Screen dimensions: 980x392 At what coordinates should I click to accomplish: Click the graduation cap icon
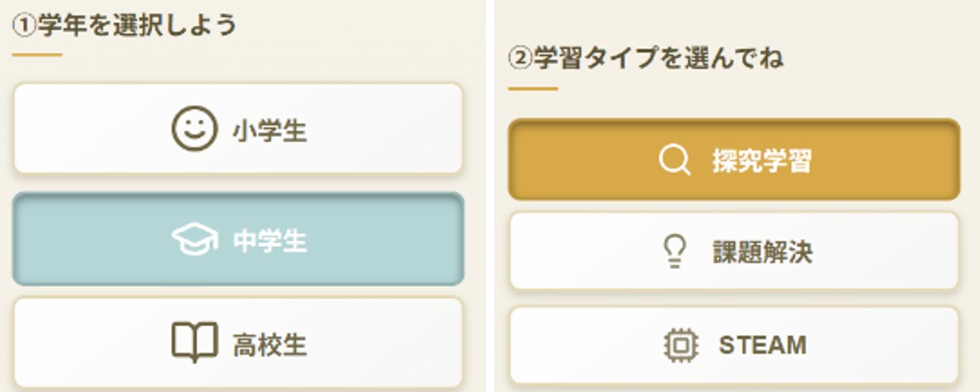tap(194, 241)
